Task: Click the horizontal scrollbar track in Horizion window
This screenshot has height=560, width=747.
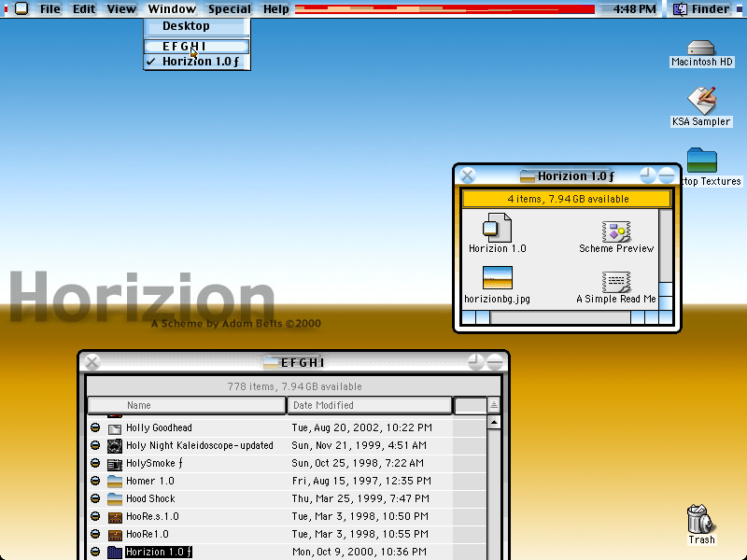Action: point(560,317)
